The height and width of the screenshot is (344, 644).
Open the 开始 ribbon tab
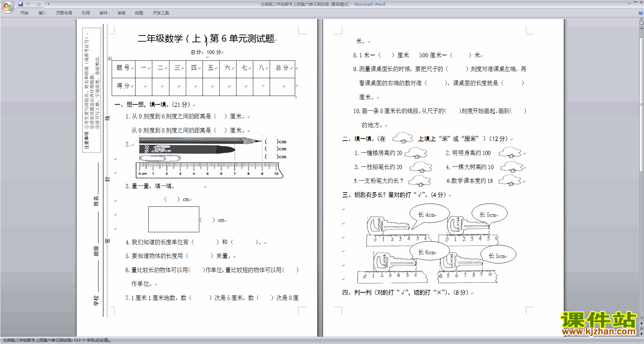(24, 13)
